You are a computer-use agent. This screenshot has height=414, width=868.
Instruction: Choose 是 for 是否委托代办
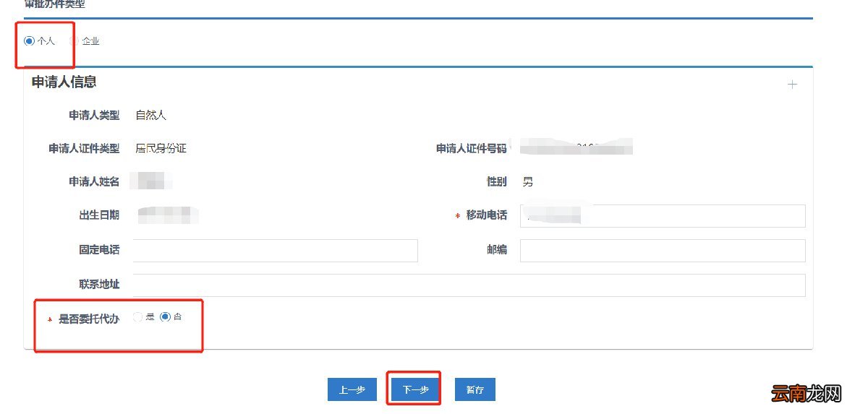[137, 316]
